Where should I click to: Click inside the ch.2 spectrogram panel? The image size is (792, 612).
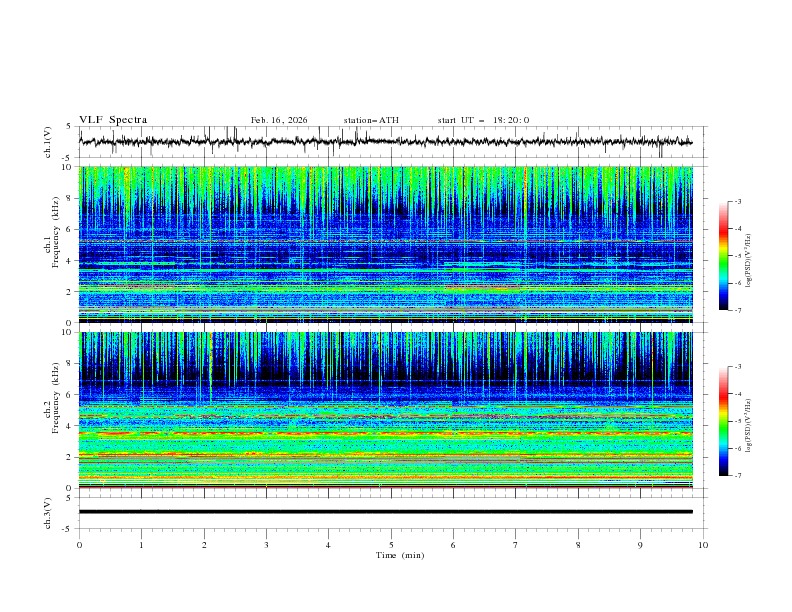386,410
